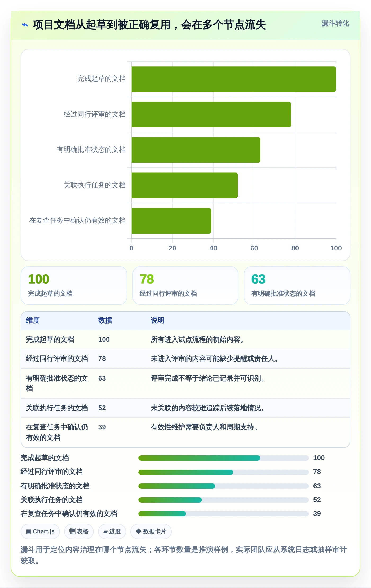Click progress bar for 有明确批准状态的文档
Image resolution: width=371 pixels, height=588 pixels.
point(224,486)
